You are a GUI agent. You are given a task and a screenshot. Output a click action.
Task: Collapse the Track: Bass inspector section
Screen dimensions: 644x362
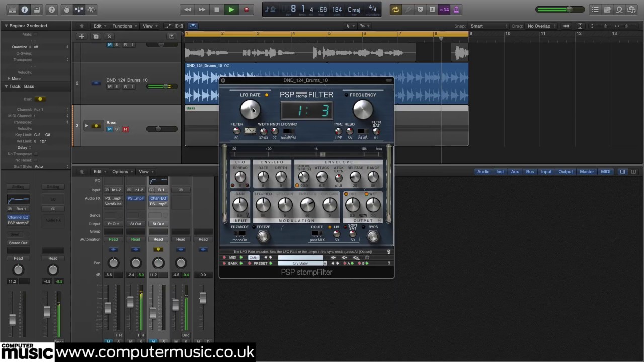click(x=6, y=87)
